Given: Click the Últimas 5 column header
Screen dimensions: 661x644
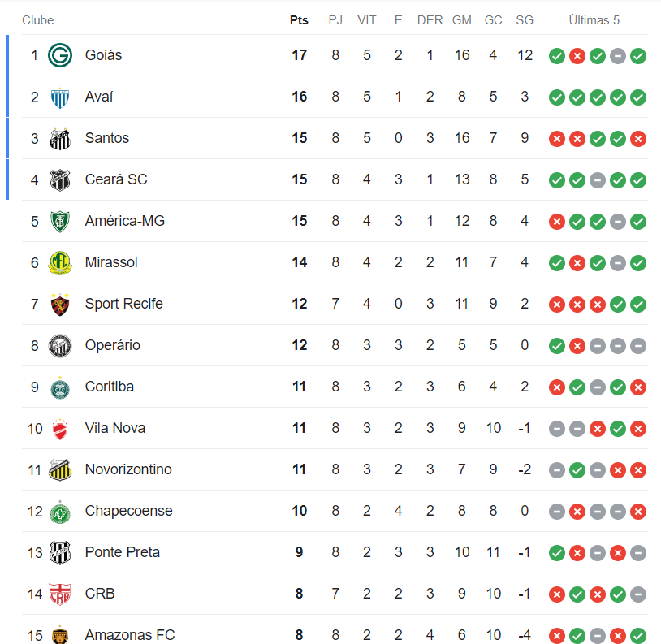Looking at the screenshot, I should [597, 19].
